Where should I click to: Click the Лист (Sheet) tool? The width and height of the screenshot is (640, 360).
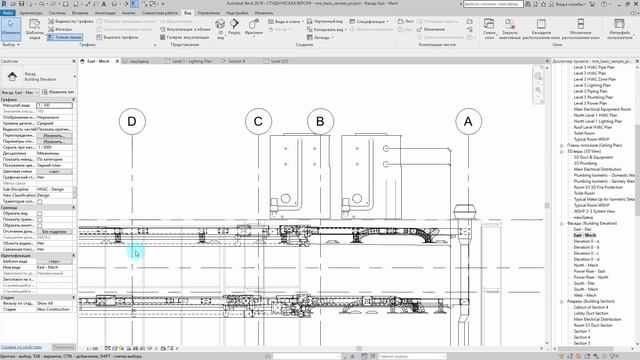[x=406, y=21]
